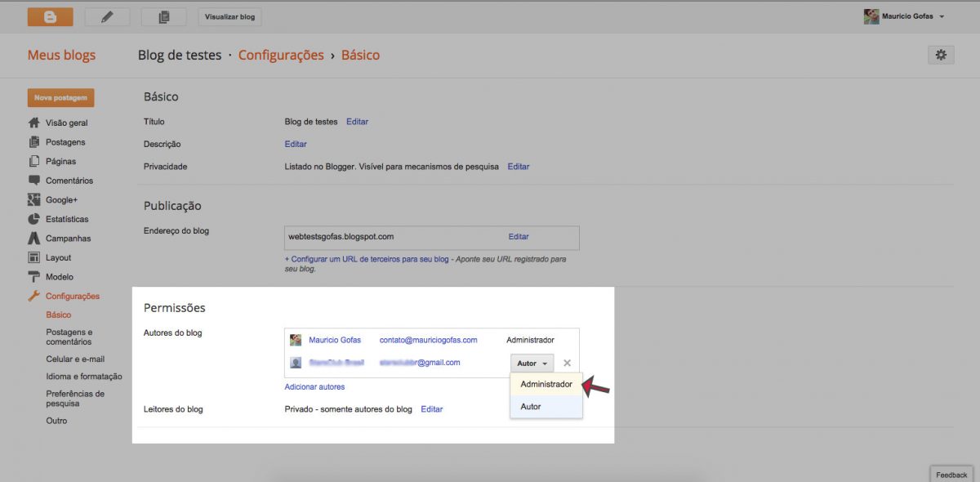Screen dimensions: 980x482
Task: Open Meus blogs link
Action: tap(61, 56)
